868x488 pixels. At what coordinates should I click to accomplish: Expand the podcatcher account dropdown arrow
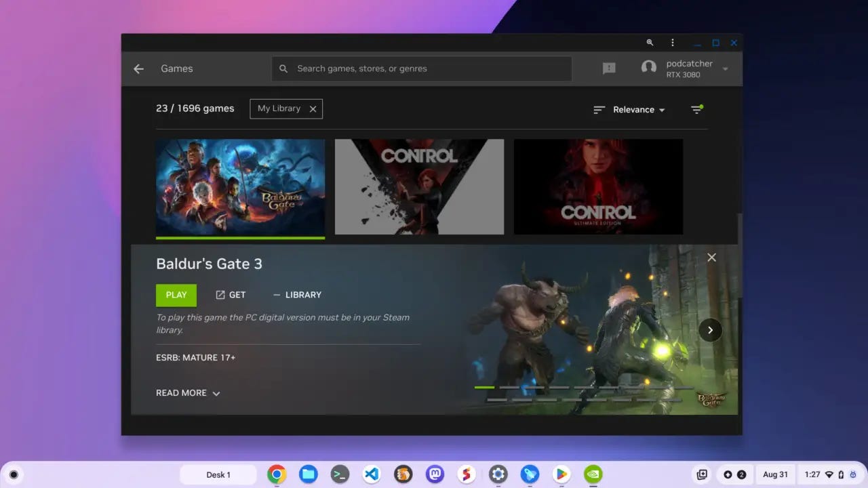pyautogui.click(x=725, y=69)
